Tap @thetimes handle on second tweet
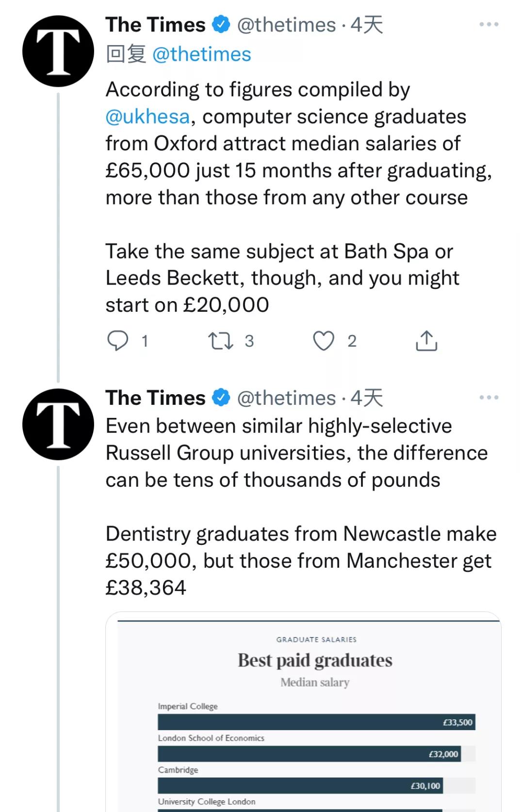This screenshot has height=812, width=524. [286, 398]
